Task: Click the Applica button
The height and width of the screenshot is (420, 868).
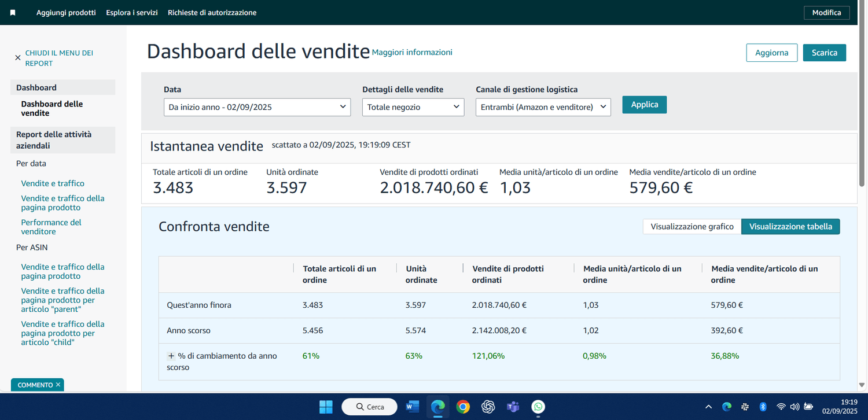Action: (644, 105)
